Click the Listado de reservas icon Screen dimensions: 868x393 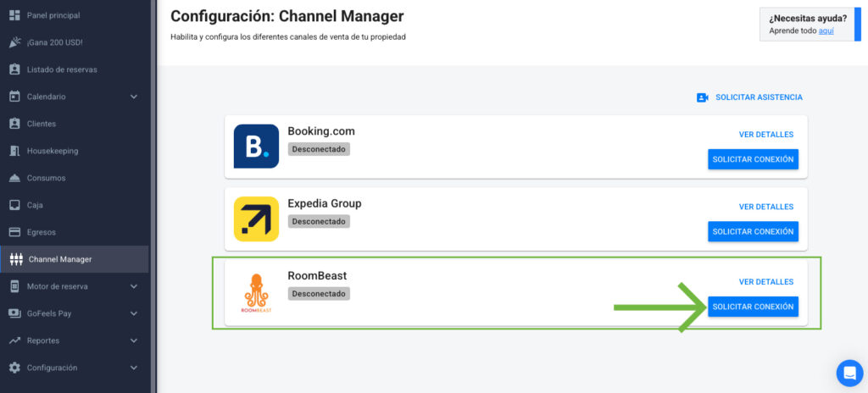click(15, 69)
